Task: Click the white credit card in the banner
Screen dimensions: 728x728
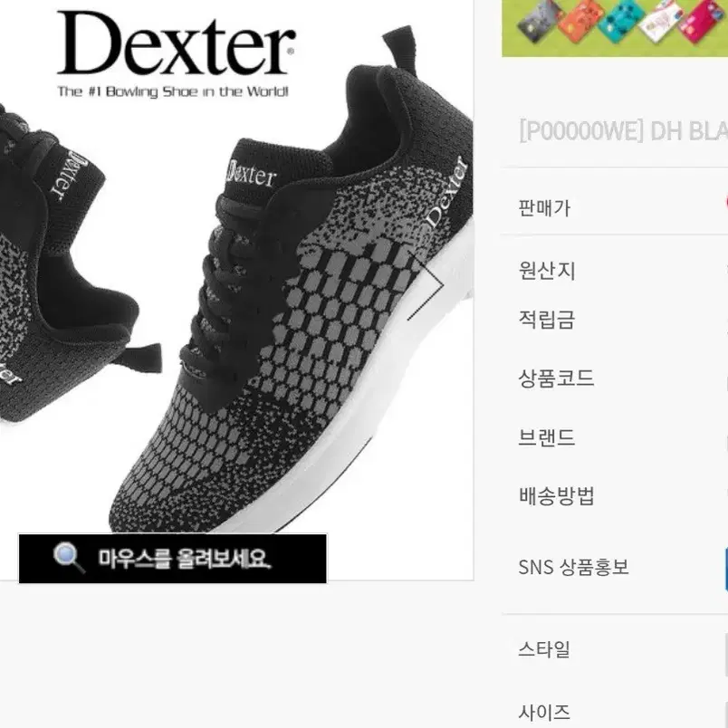Action: 660,21
